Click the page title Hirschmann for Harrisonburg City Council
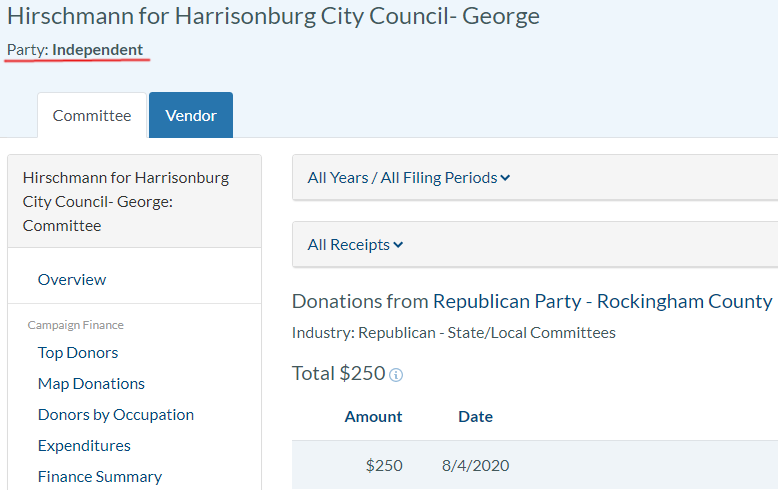Image resolution: width=778 pixels, height=490 pixels. [x=273, y=16]
